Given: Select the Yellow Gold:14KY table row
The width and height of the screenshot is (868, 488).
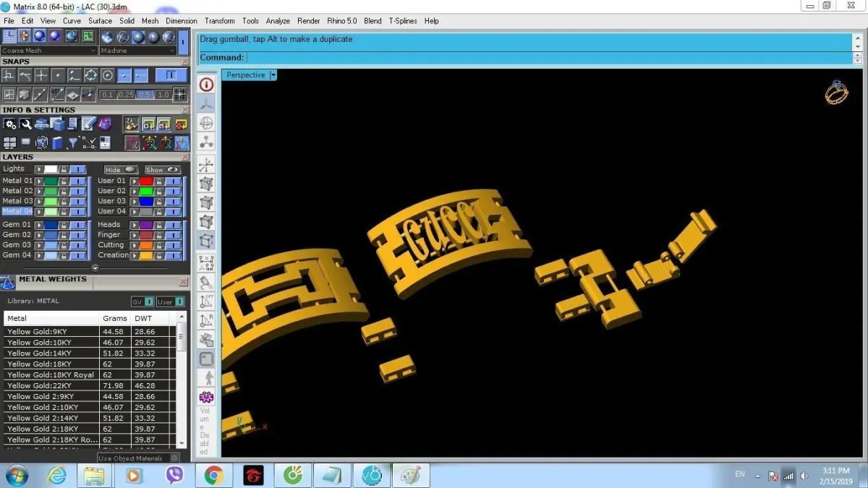Looking at the screenshot, I should (x=90, y=353).
